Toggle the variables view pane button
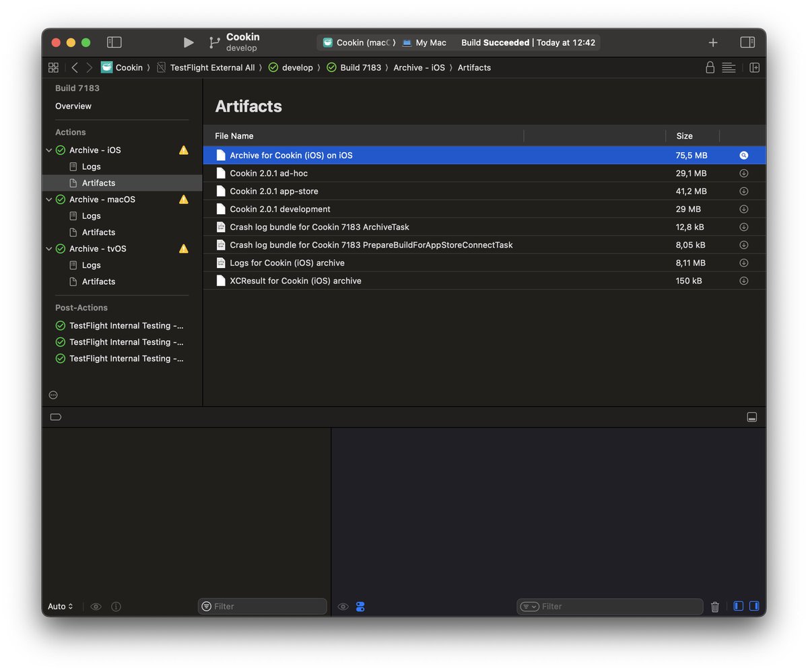808x672 pixels. point(739,606)
